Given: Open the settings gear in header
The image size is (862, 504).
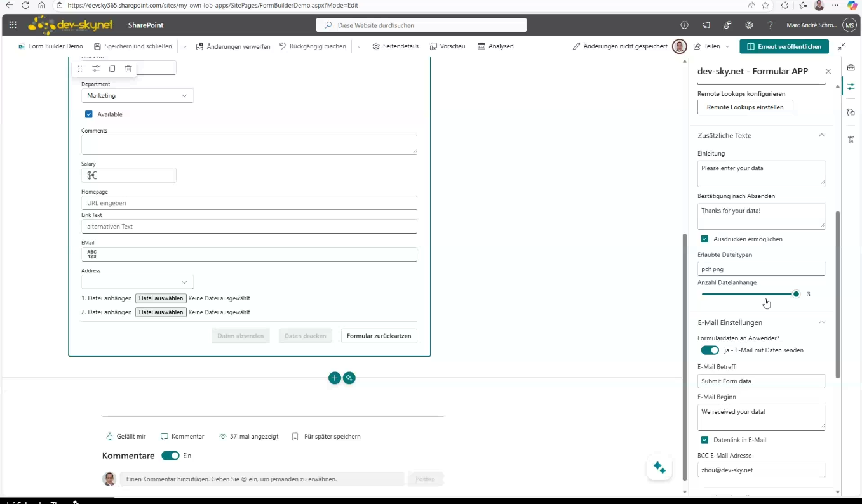Looking at the screenshot, I should (x=749, y=25).
